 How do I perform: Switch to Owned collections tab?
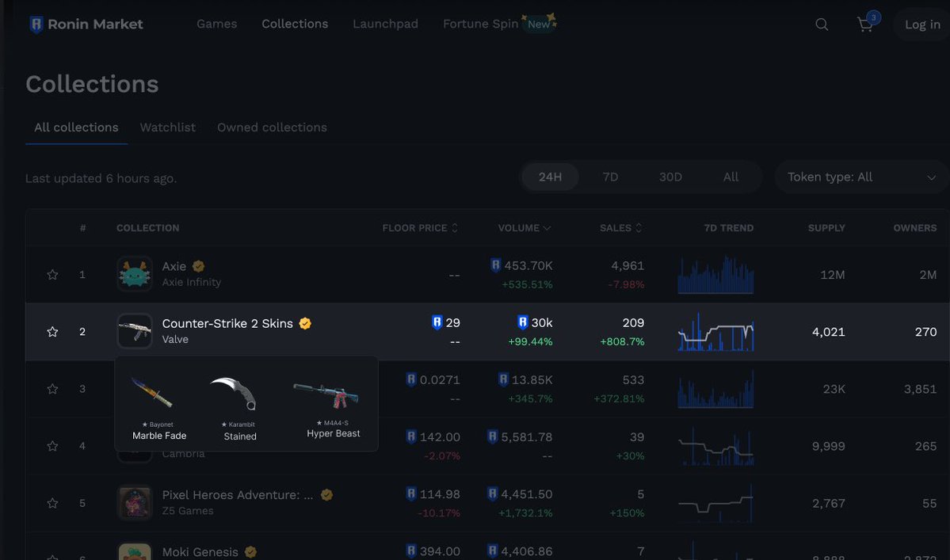click(x=272, y=128)
